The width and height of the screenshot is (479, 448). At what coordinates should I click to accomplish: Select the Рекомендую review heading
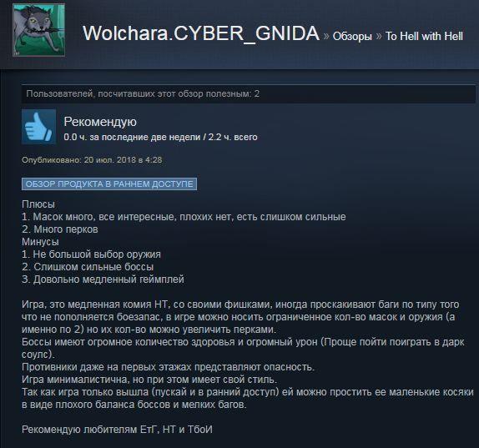point(100,122)
